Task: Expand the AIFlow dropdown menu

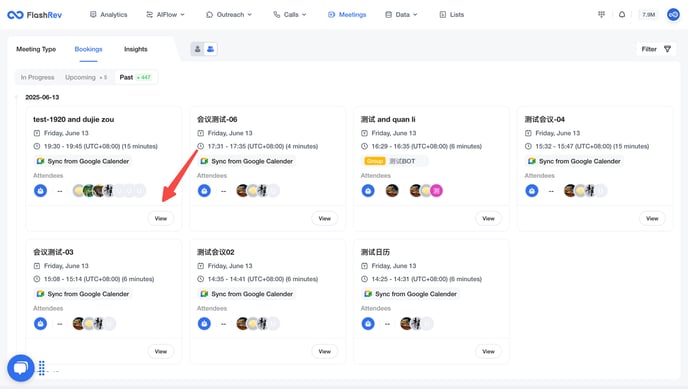Action: coord(165,14)
